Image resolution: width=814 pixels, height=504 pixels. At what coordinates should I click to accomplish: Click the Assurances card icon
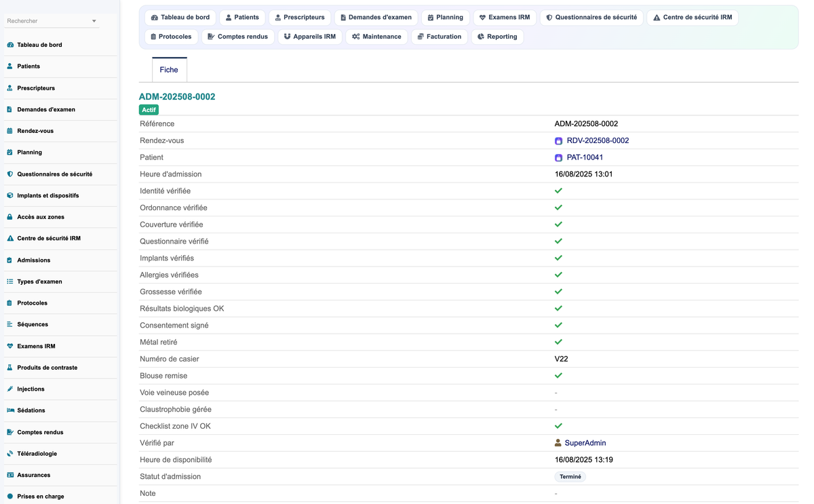click(x=10, y=476)
